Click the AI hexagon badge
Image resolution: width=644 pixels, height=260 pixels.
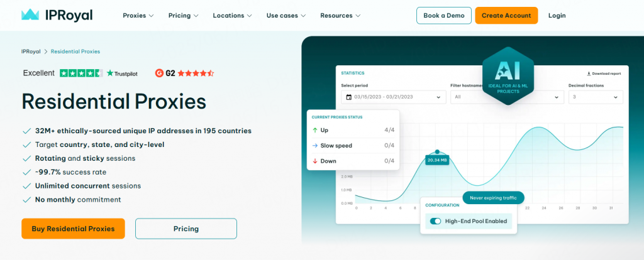[x=508, y=76]
